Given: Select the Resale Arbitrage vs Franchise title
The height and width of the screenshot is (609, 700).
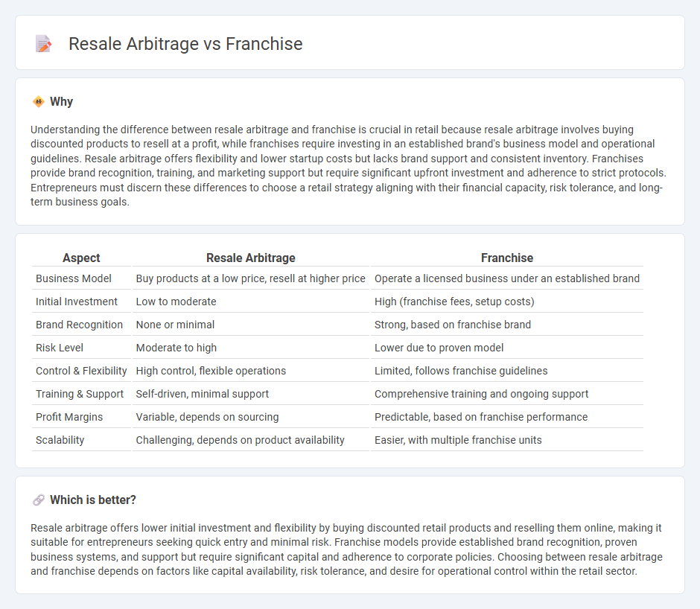Looking at the screenshot, I should point(185,44).
